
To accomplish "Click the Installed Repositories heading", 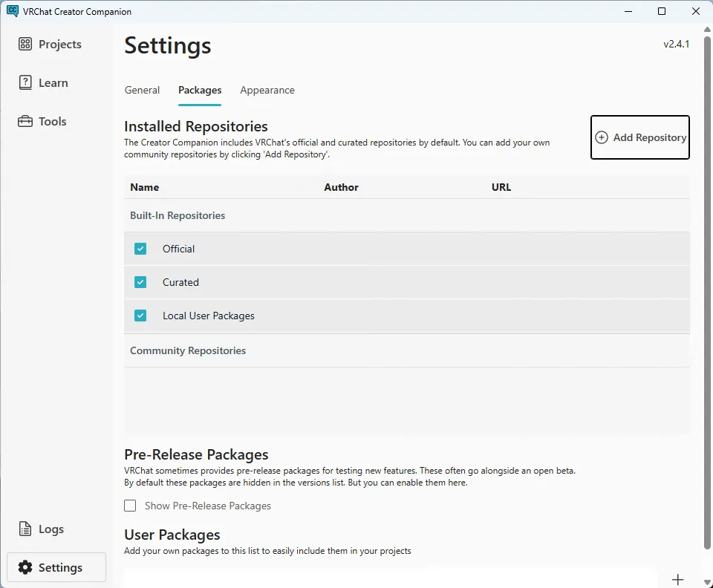I will (x=196, y=126).
